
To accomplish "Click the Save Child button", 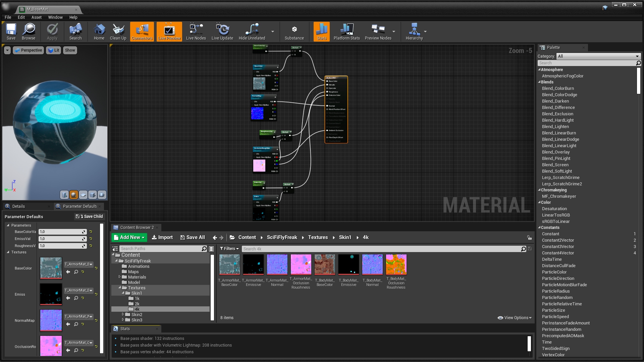I will (x=89, y=217).
